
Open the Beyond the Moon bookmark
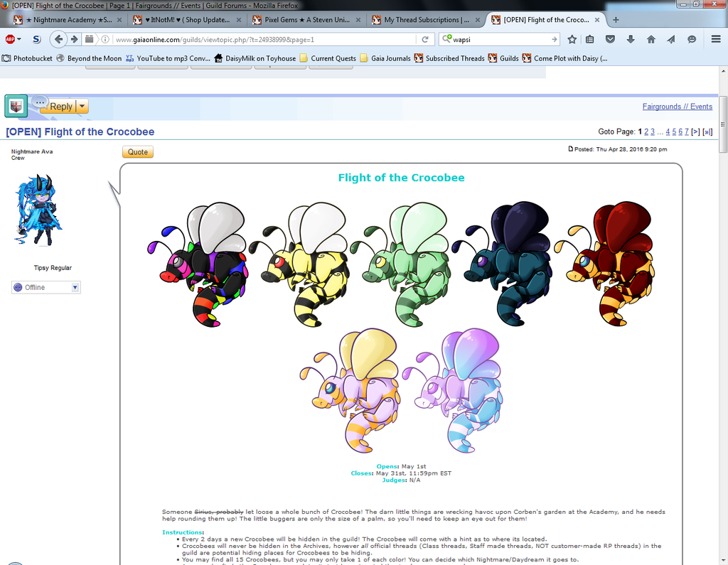pyautogui.click(x=89, y=58)
